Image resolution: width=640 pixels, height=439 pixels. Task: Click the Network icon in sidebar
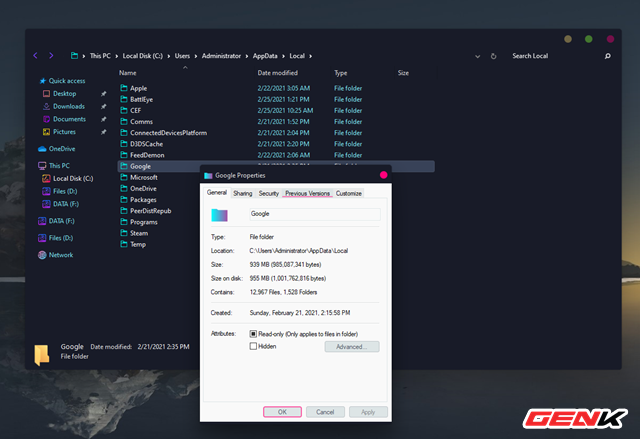pos(42,255)
